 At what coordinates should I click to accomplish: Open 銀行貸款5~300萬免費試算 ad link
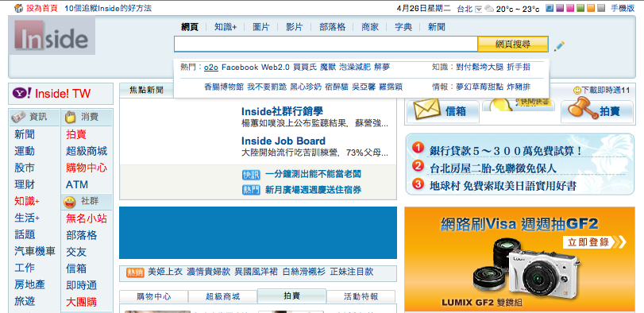(x=506, y=151)
